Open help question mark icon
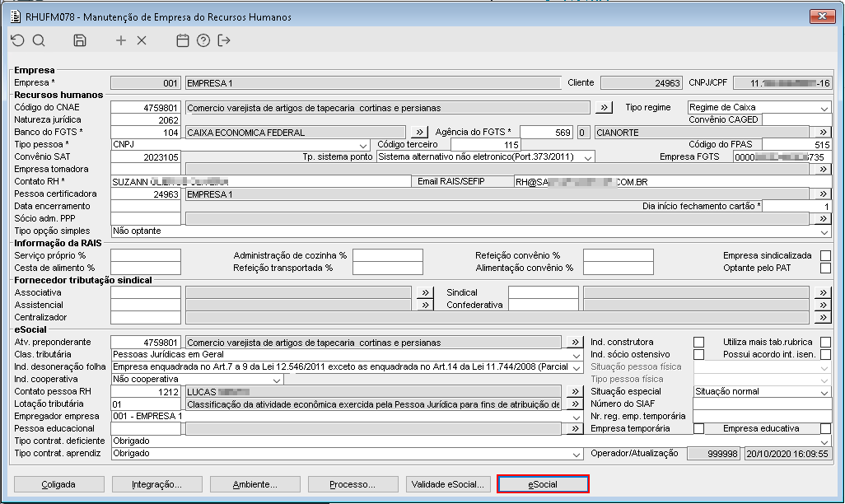The width and height of the screenshot is (845, 504). 203,40
